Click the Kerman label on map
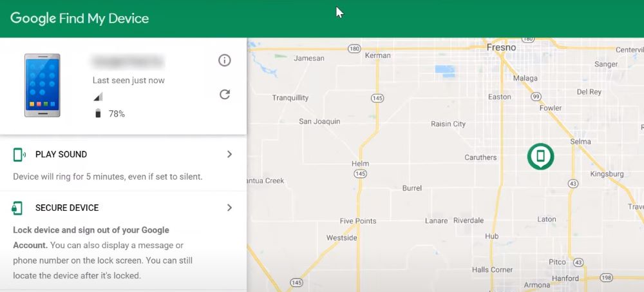This screenshot has width=644, height=292. [377, 55]
